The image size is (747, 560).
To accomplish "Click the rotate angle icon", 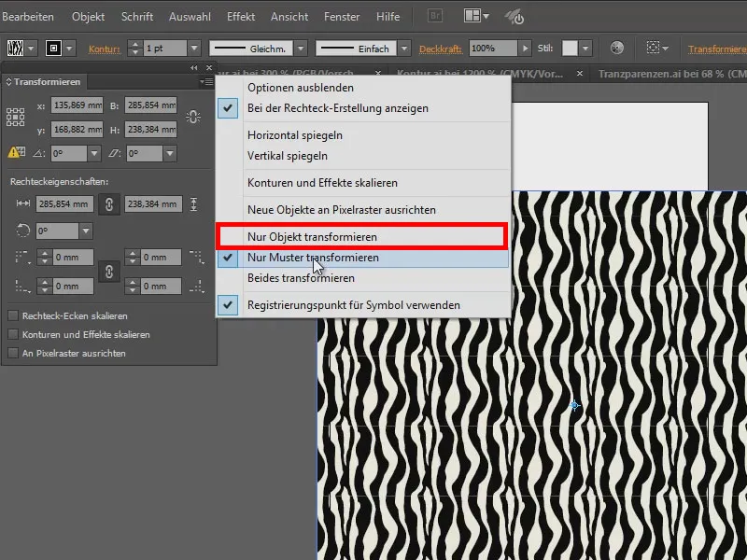I will pyautogui.click(x=38, y=153).
